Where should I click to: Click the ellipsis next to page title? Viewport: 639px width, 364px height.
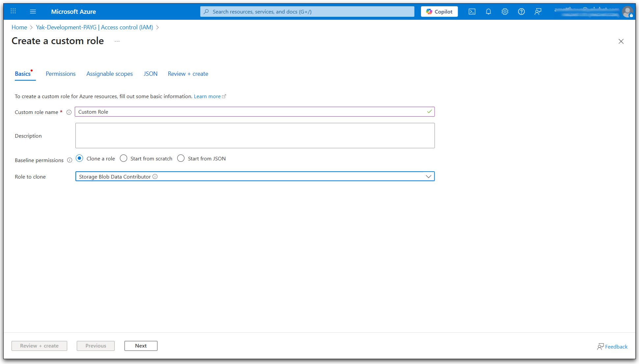pyautogui.click(x=117, y=41)
